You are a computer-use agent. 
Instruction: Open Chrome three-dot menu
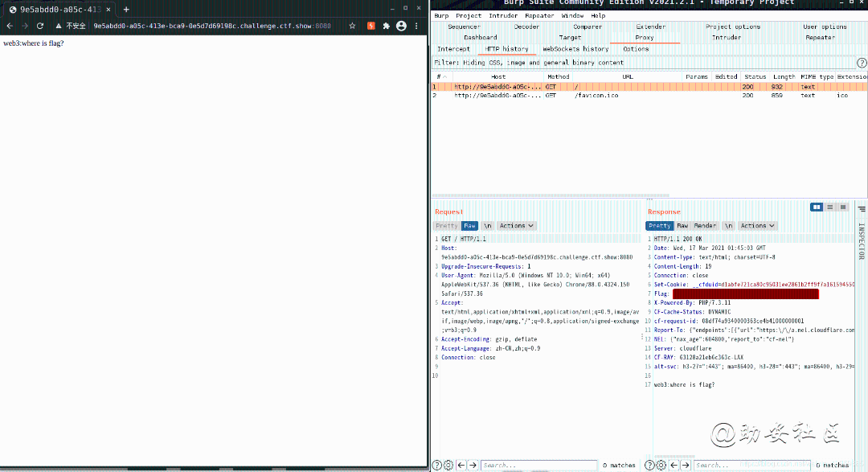(x=416, y=26)
